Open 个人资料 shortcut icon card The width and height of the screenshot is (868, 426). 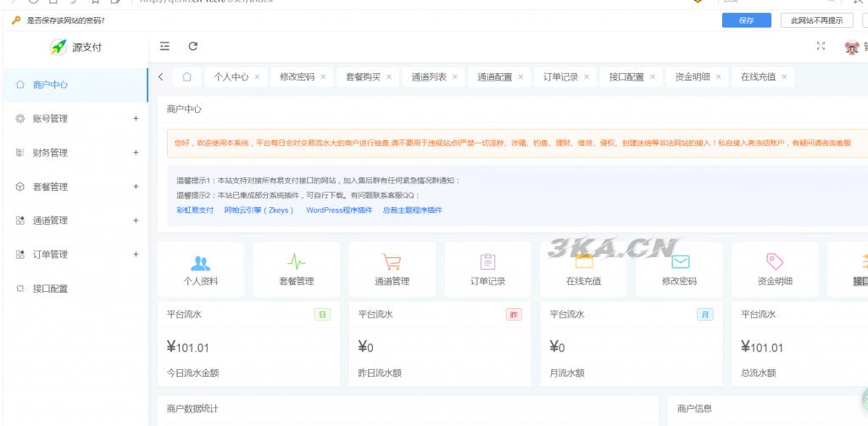(201, 270)
